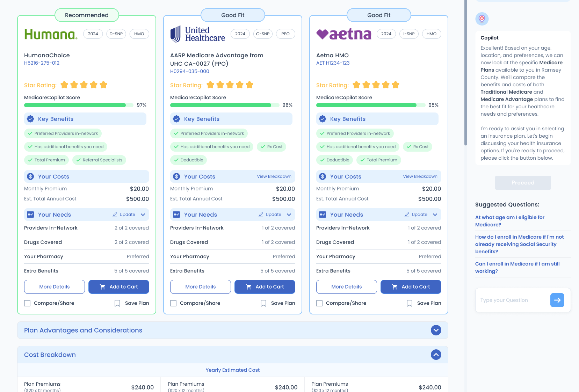Viewport: 579px width, 392px height.
Task: Click More Details for Aetna HMO
Action: (x=346, y=287)
